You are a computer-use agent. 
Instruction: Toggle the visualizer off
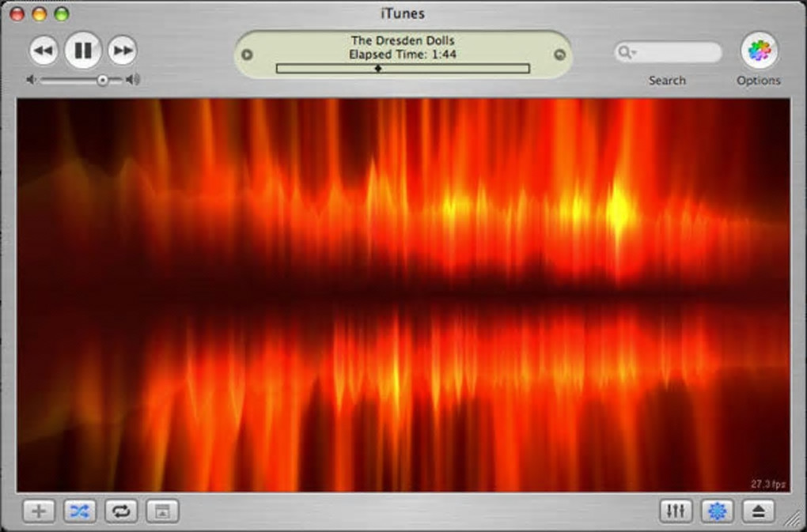point(717,511)
